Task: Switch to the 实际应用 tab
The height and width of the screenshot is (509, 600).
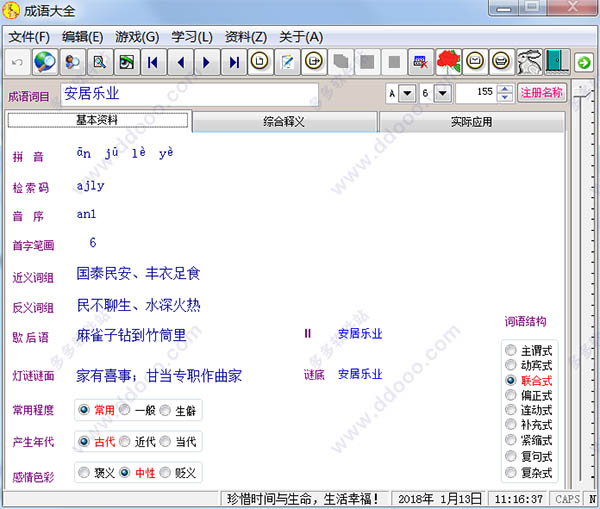Action: tap(471, 122)
